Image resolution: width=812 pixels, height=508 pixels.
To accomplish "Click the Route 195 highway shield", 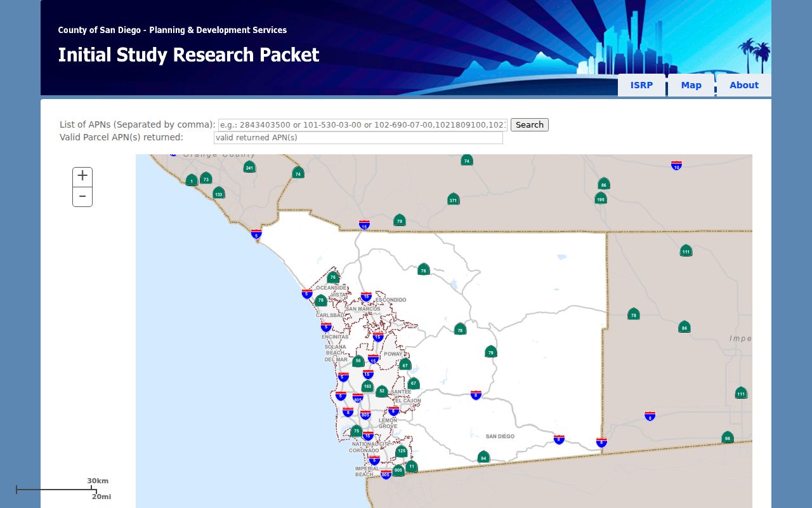I will click(601, 198).
